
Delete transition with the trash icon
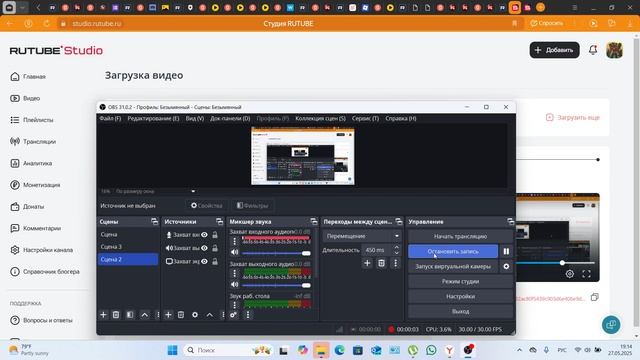point(381,263)
